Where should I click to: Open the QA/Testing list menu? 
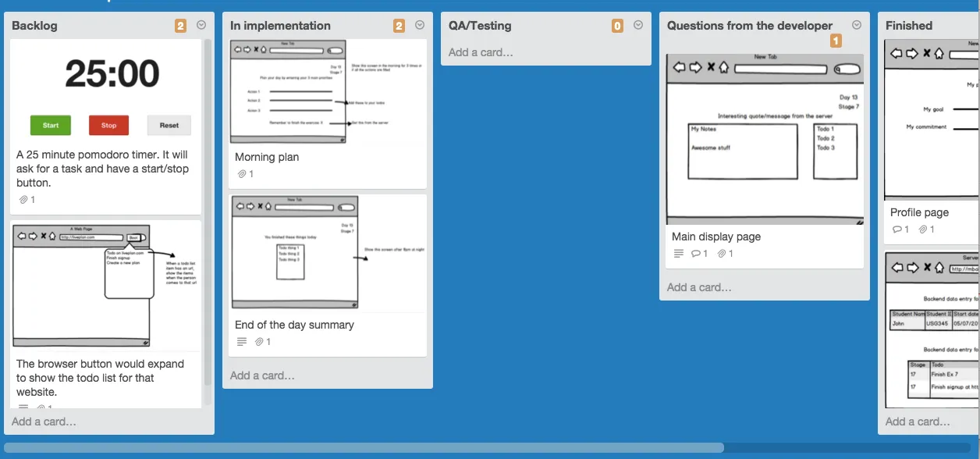(x=638, y=24)
